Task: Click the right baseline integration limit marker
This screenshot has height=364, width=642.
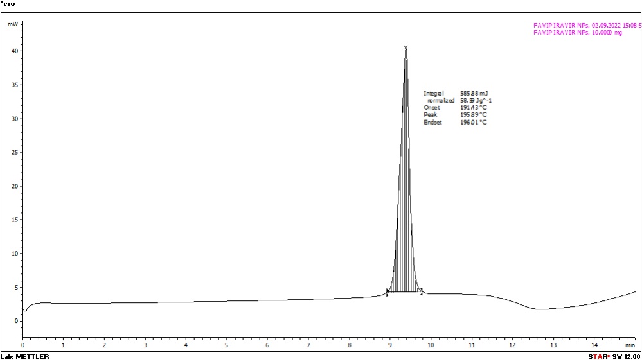Action: (421, 291)
